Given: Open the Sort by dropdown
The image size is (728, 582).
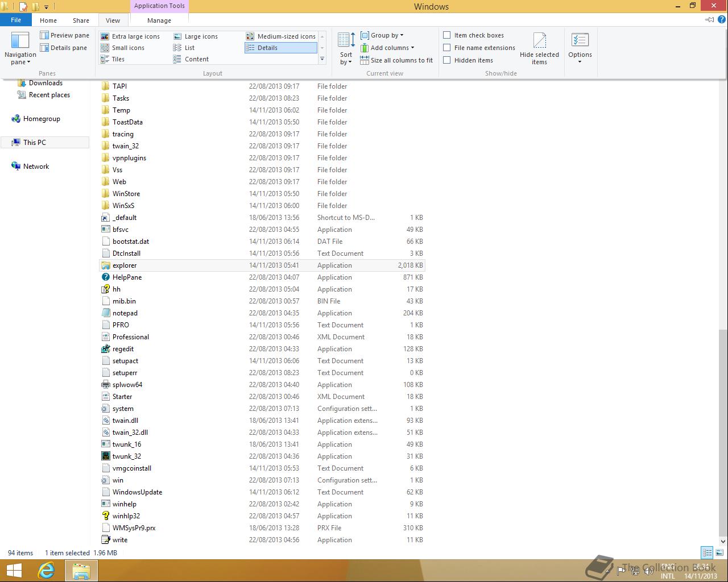Looking at the screenshot, I should tap(346, 49).
